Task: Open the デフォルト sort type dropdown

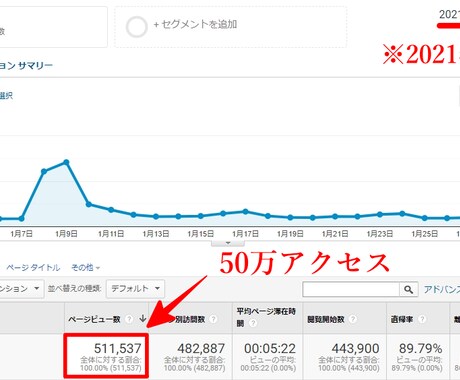Action: [x=135, y=288]
